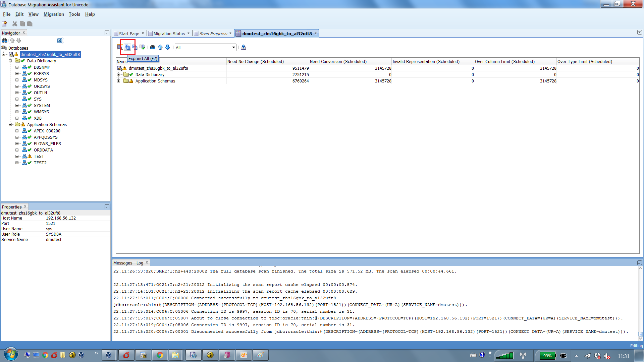Screen dimensions: 644x362
Task: Click the Copy toolbar icon
Action: pos(22,24)
